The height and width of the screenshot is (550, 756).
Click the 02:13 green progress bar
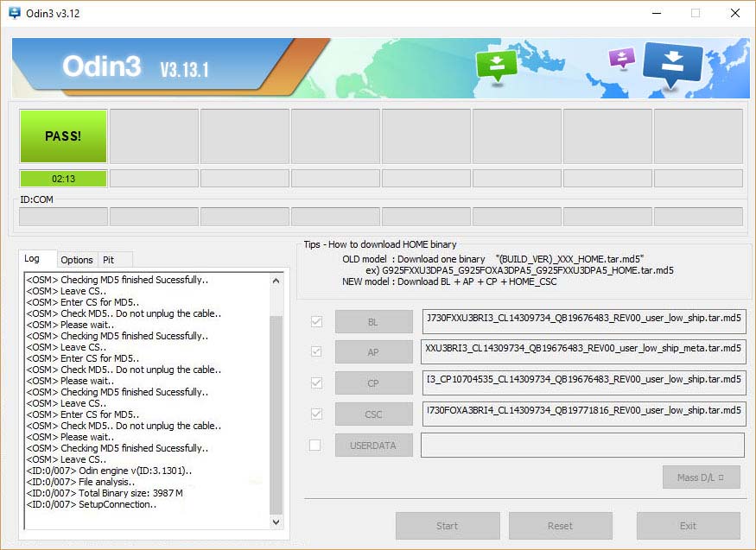coord(63,179)
